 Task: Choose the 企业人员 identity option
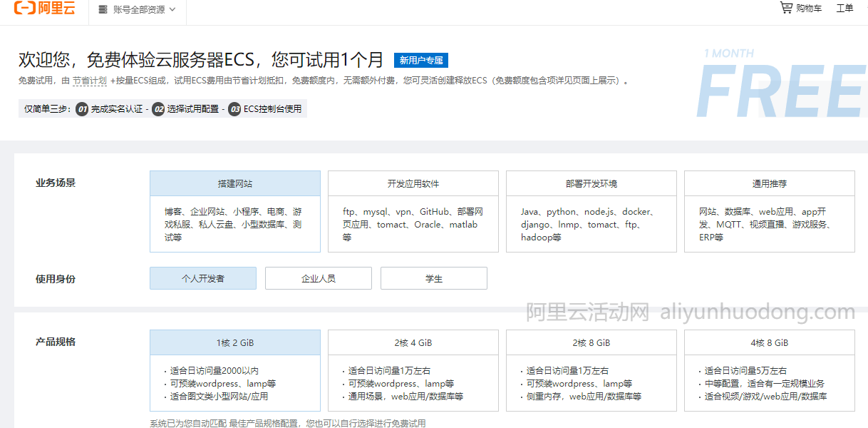[319, 278]
